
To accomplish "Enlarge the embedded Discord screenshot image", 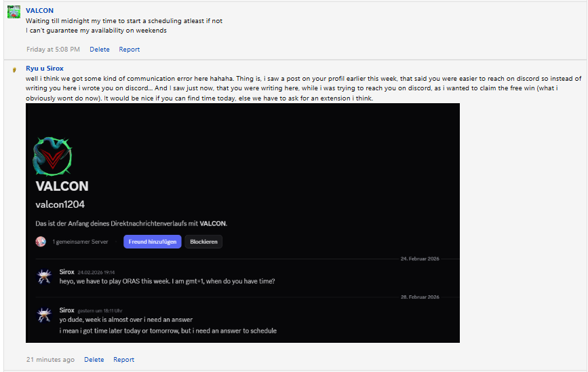I will pyautogui.click(x=243, y=223).
